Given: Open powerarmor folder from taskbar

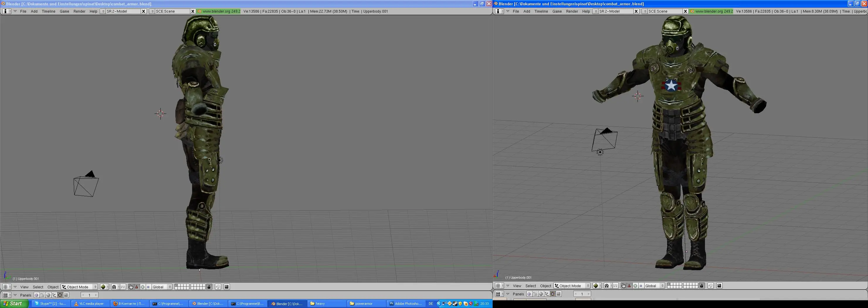Looking at the screenshot, I should pos(366,304).
